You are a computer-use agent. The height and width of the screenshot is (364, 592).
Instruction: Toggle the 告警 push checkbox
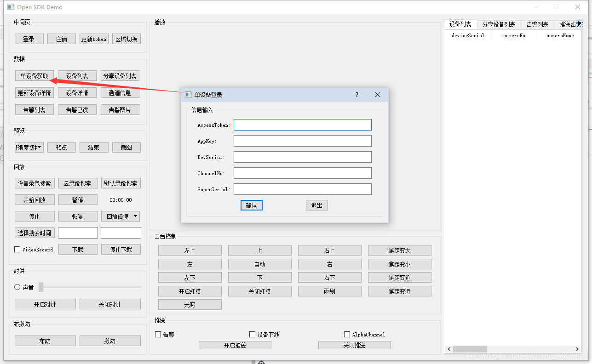[158, 335]
